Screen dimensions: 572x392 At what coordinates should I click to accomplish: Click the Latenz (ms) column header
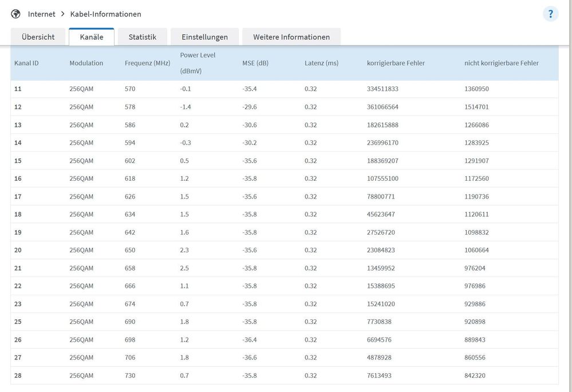coord(321,63)
